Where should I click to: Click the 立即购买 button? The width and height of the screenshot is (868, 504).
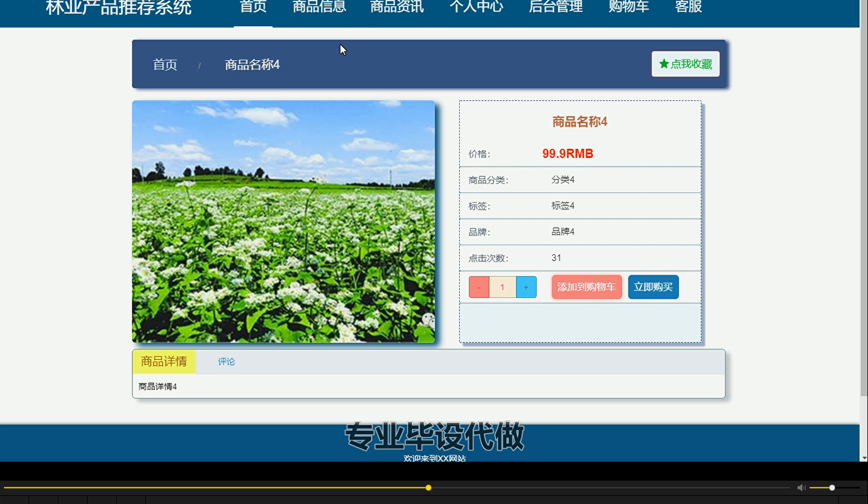click(x=653, y=287)
